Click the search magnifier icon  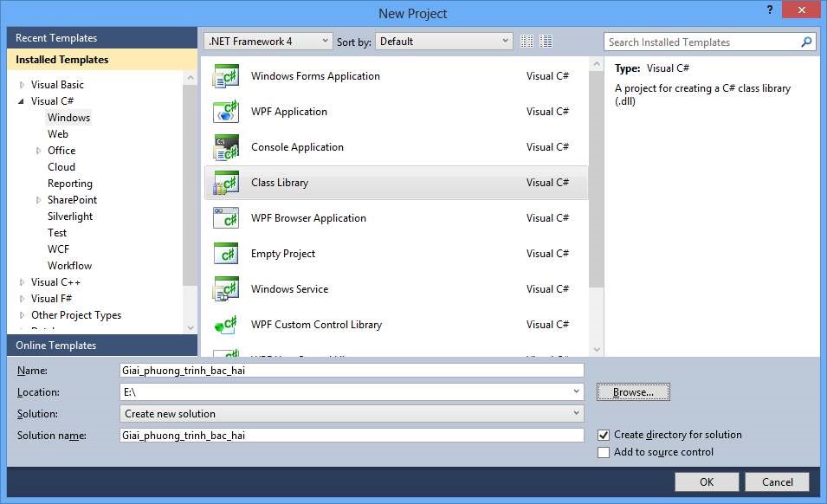(806, 42)
